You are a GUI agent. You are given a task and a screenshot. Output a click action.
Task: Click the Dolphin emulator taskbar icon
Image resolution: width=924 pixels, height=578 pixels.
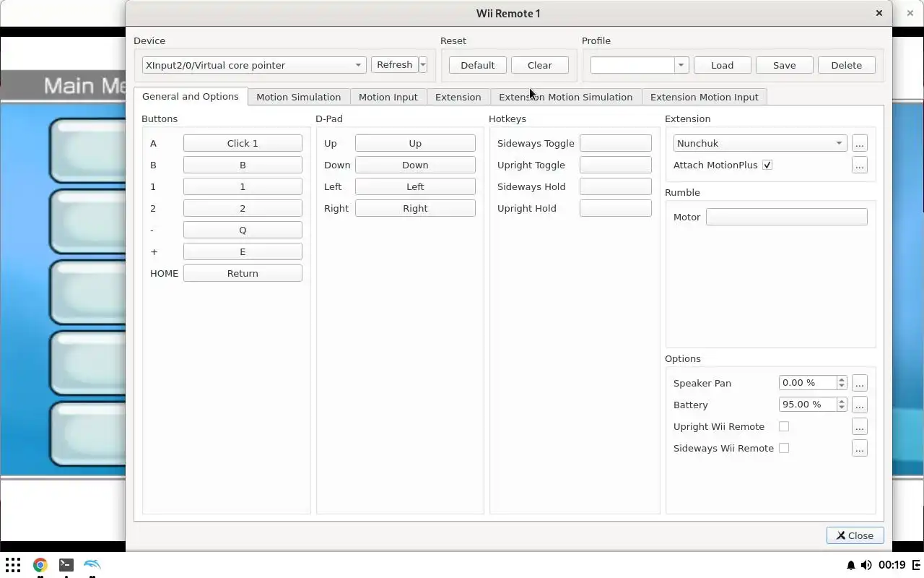click(92, 565)
